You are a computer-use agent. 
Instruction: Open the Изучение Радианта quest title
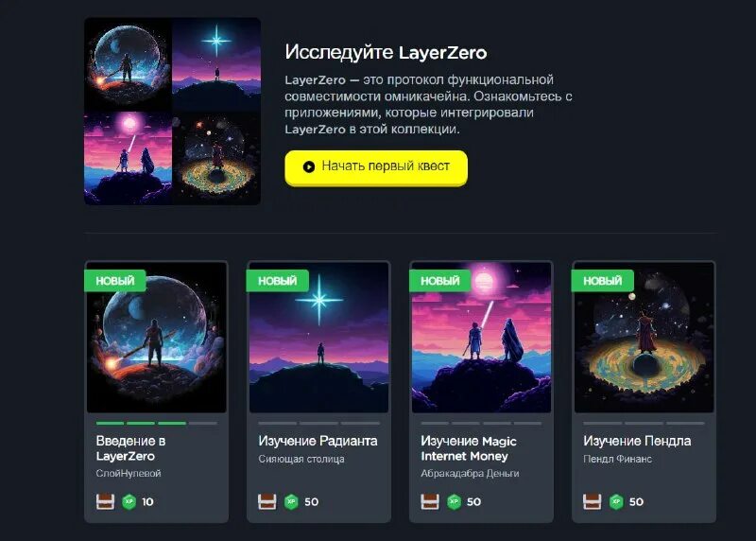pyautogui.click(x=318, y=441)
